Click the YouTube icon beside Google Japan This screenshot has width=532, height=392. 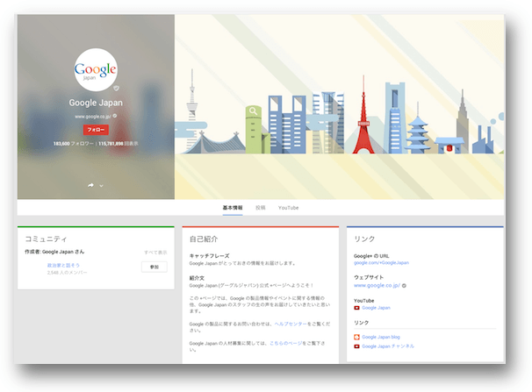(356, 308)
